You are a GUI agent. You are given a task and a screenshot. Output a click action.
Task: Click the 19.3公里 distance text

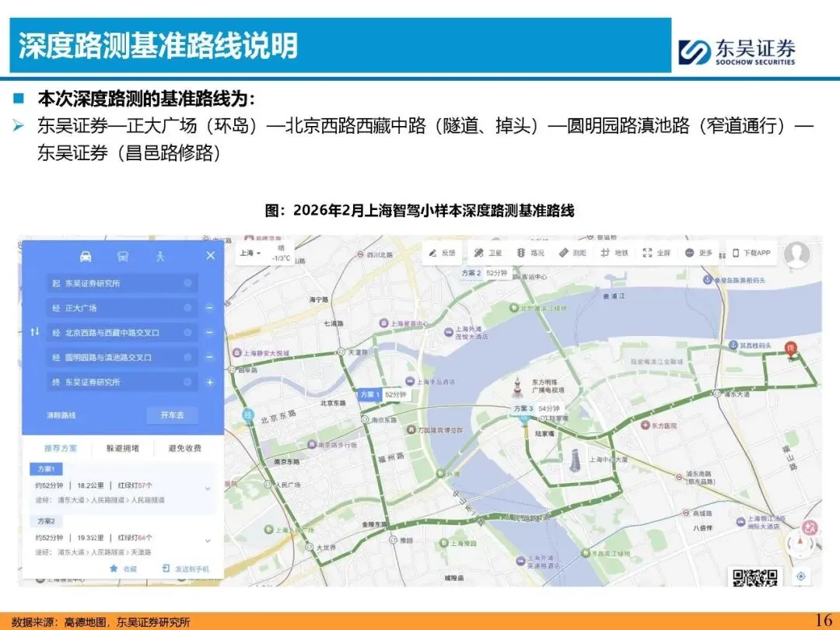pos(90,537)
